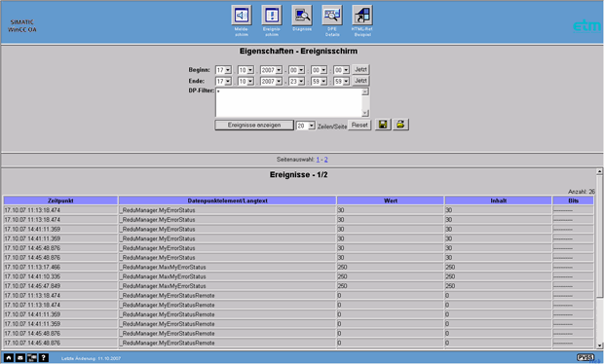Click _ReduManager.MaxMyErrorStatus in the 14:45:47.849 row

pos(163,286)
